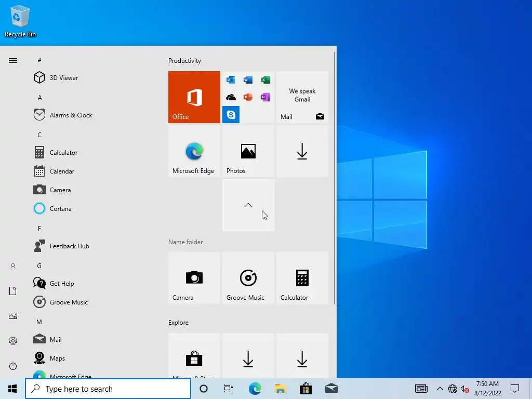Select the Productivity group heading
The height and width of the screenshot is (399, 532).
click(x=184, y=61)
